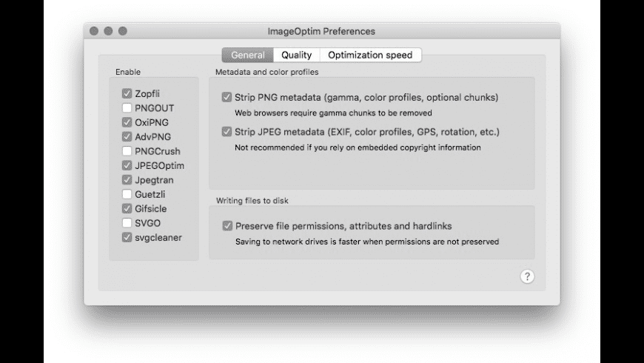Enable PNGCrush optimizer
This screenshot has height=363, width=644.
point(127,151)
